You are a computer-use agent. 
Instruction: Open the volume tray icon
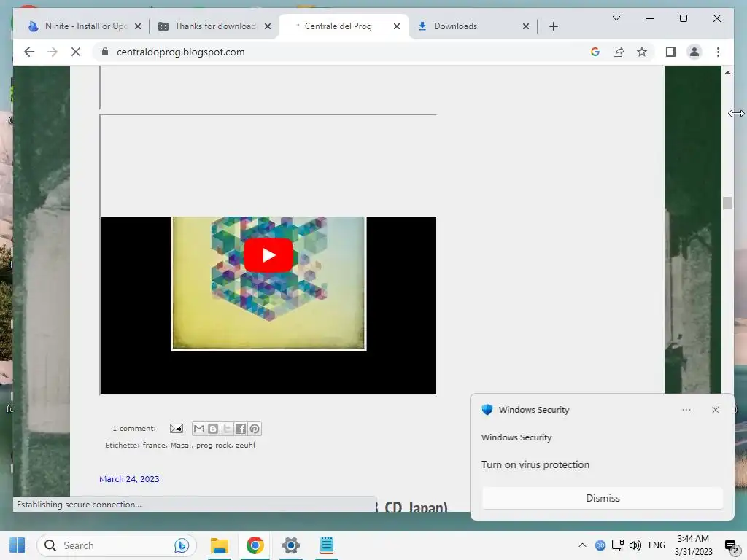(635, 545)
